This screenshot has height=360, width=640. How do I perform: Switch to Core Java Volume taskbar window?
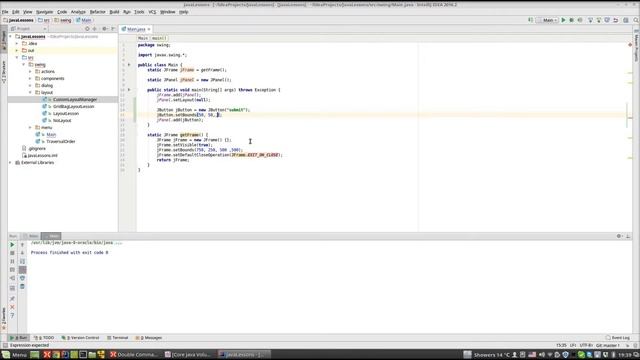[x=188, y=355]
